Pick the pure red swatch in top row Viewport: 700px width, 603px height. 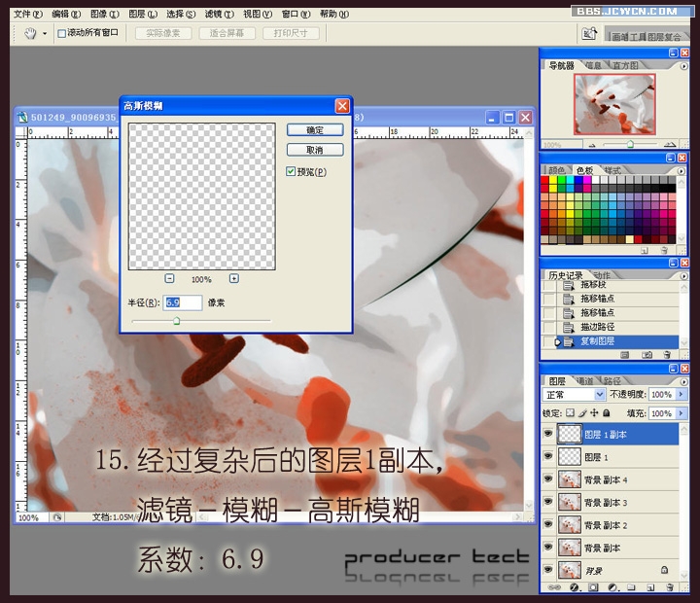[544, 180]
